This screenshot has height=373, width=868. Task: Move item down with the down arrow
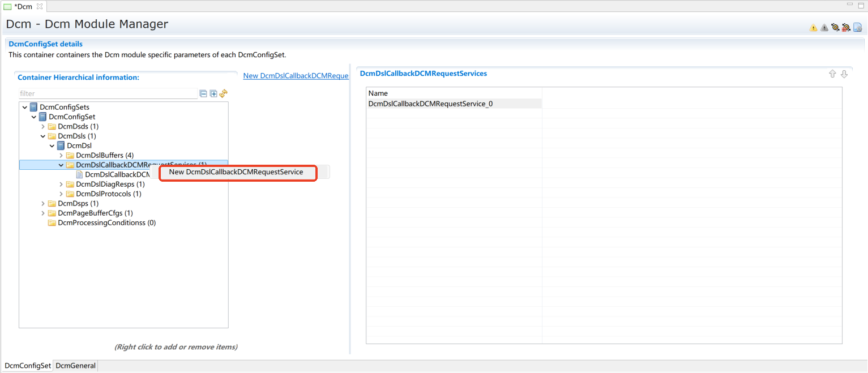coord(844,74)
